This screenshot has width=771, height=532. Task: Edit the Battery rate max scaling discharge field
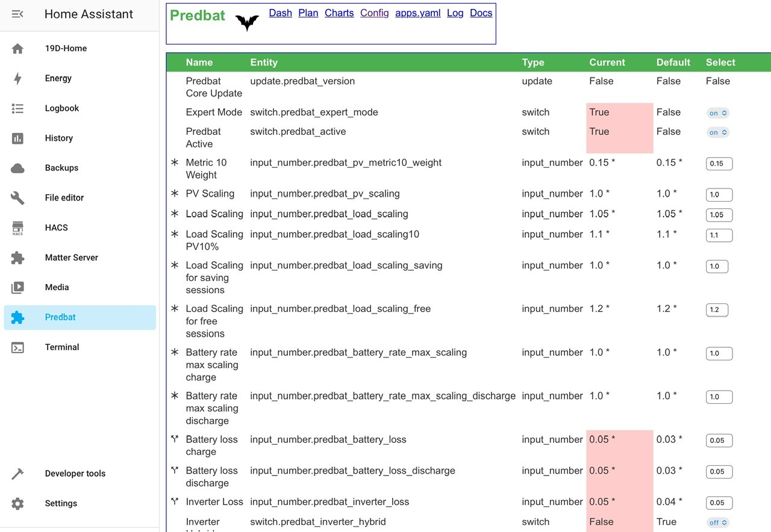[719, 397]
